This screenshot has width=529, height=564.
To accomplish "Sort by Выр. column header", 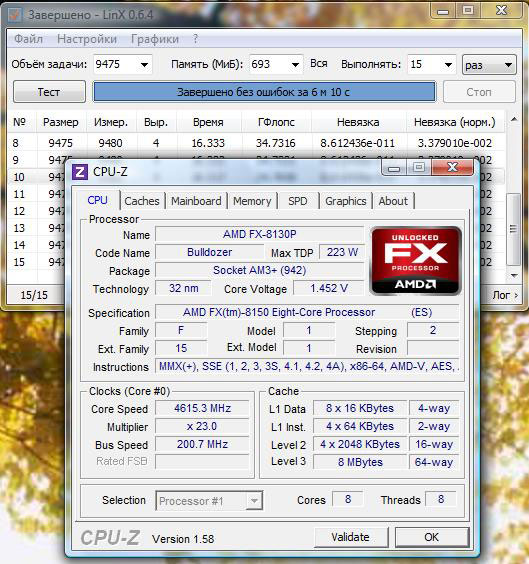I will point(156,122).
